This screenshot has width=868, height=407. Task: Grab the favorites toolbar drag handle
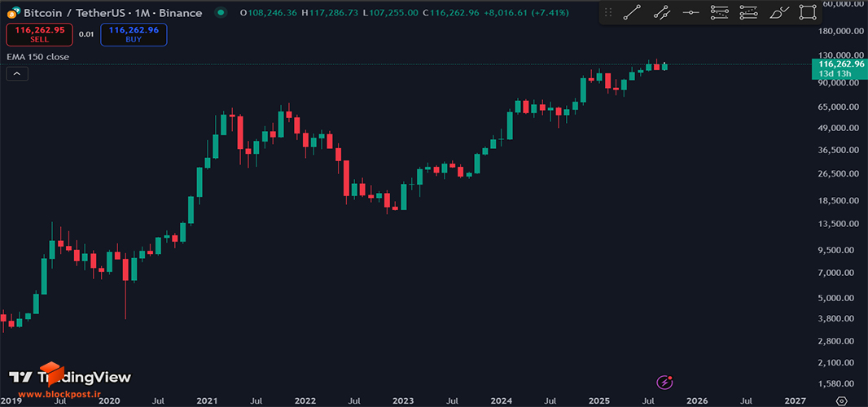click(x=608, y=12)
